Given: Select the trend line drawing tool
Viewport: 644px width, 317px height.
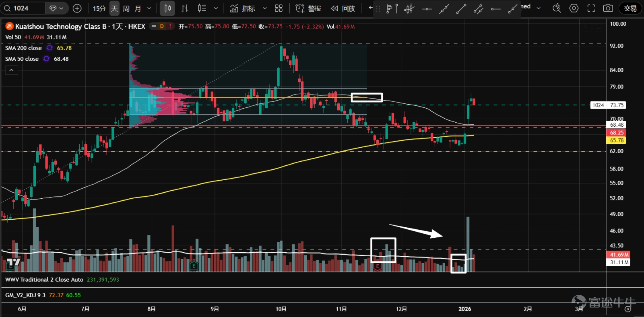Looking at the screenshot, I should click(461, 8).
